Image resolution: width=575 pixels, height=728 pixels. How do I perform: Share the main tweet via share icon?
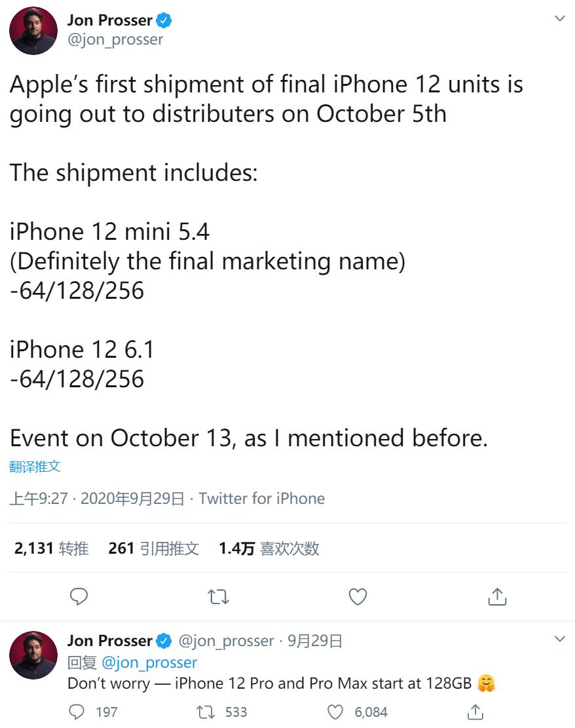click(x=497, y=596)
